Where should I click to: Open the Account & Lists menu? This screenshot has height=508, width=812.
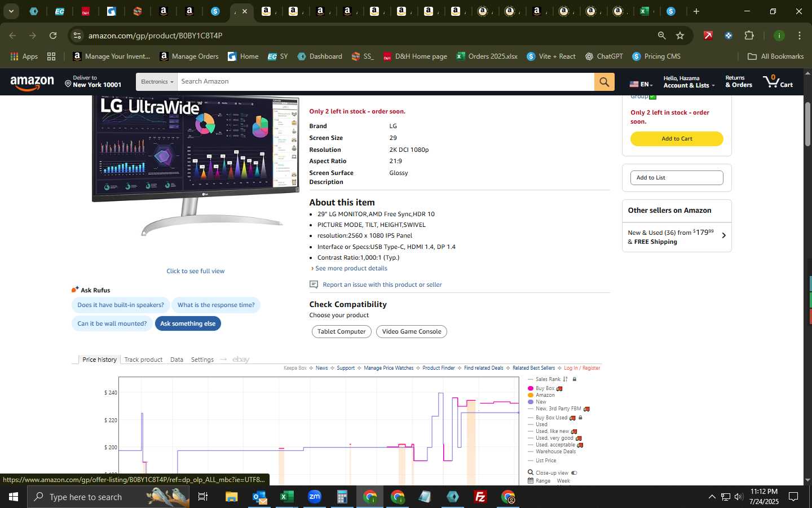tap(689, 82)
